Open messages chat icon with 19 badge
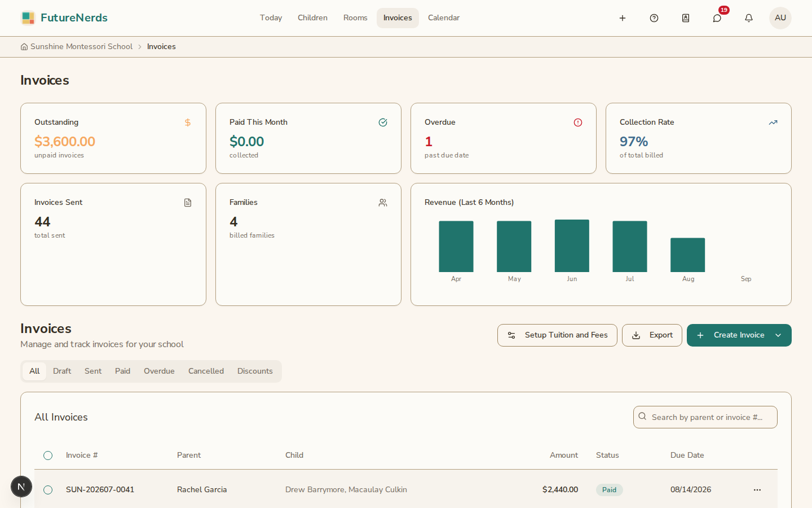812x508 pixels. (717, 18)
